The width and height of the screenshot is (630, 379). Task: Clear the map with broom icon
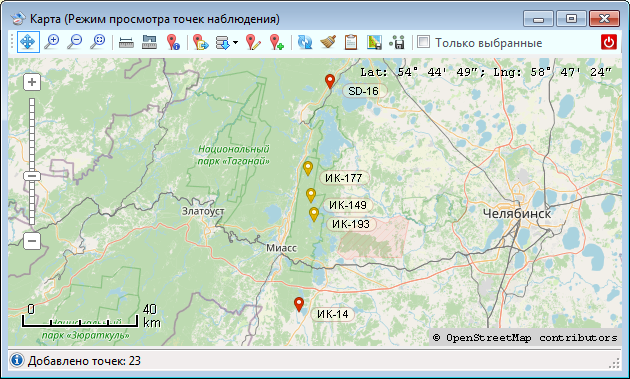click(x=328, y=42)
